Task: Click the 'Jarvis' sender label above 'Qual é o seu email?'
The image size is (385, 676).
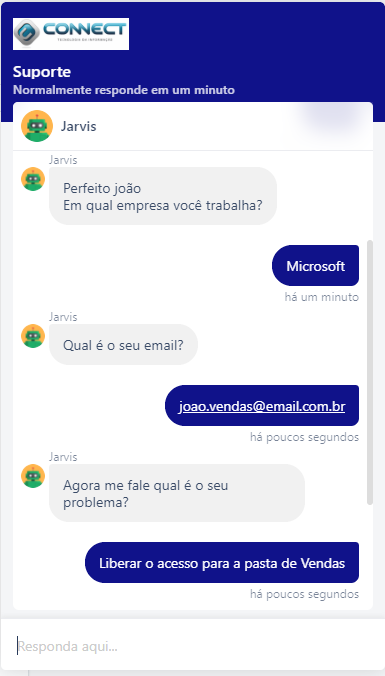Action: click(63, 317)
